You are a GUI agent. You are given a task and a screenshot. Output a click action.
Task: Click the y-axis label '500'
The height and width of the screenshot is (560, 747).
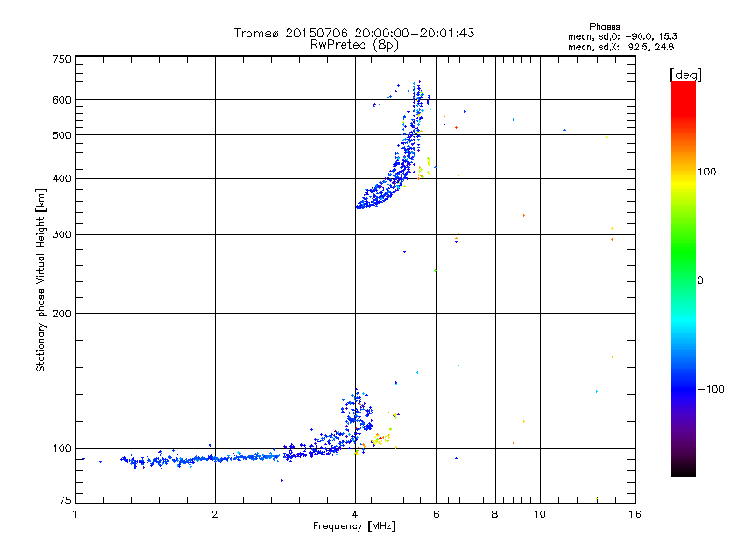click(x=62, y=135)
